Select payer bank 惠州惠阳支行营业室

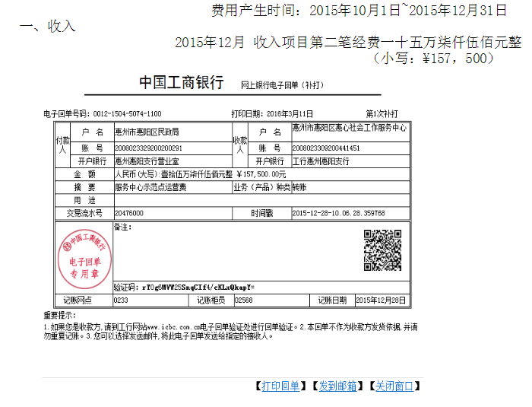point(147,161)
